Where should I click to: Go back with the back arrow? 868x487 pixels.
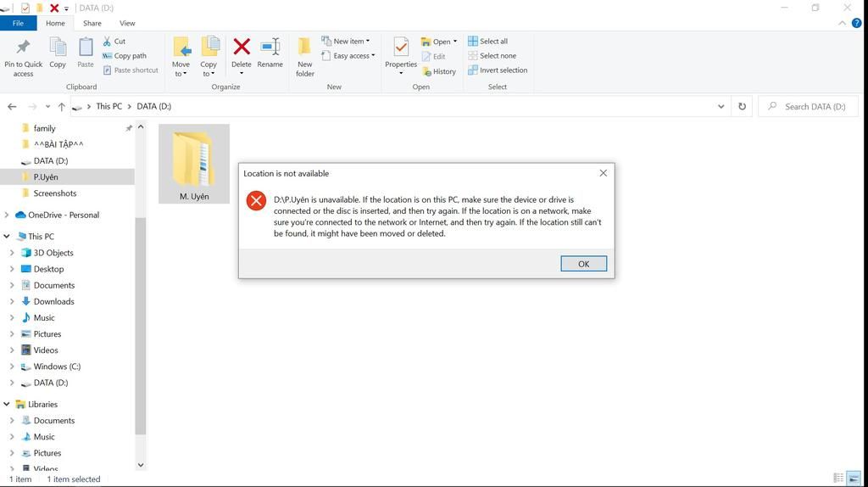pos(12,106)
